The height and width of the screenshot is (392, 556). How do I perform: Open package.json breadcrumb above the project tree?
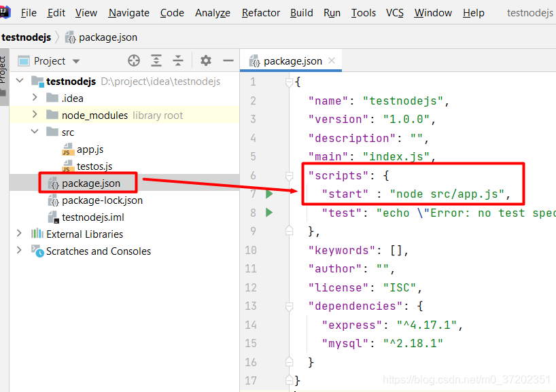[x=101, y=37]
